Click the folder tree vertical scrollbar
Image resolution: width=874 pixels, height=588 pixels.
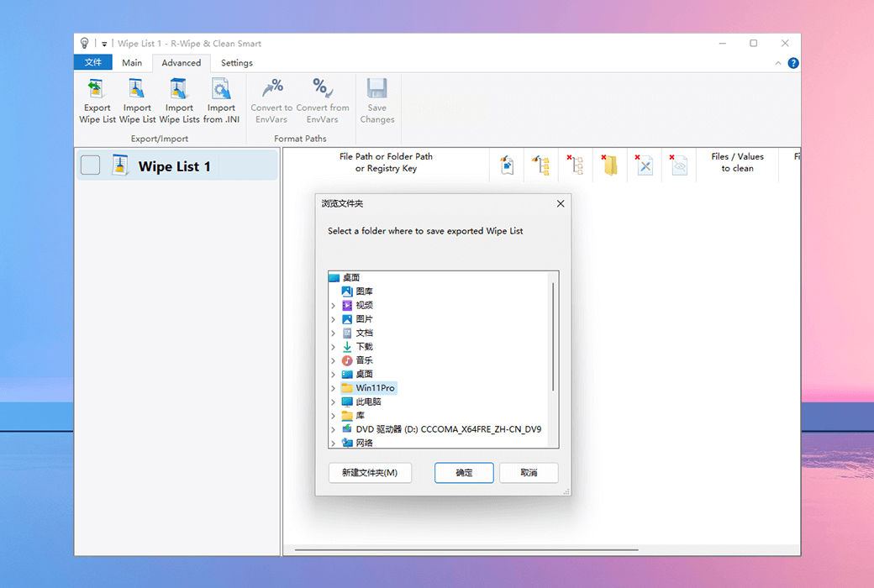(x=553, y=336)
